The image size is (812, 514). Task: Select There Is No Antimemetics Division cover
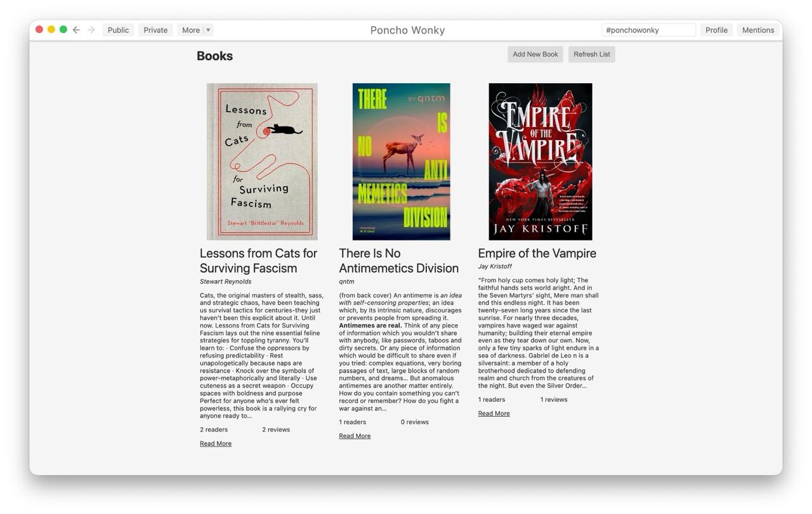(401, 161)
